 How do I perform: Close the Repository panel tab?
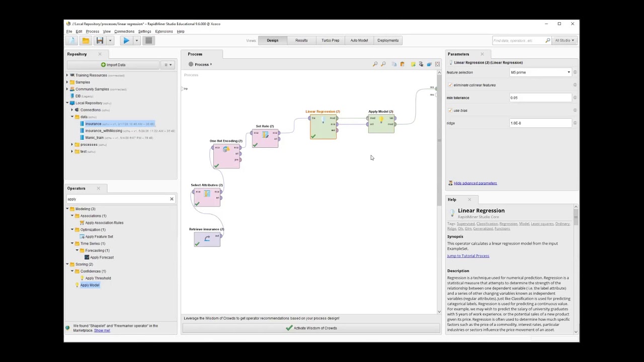[100, 54]
